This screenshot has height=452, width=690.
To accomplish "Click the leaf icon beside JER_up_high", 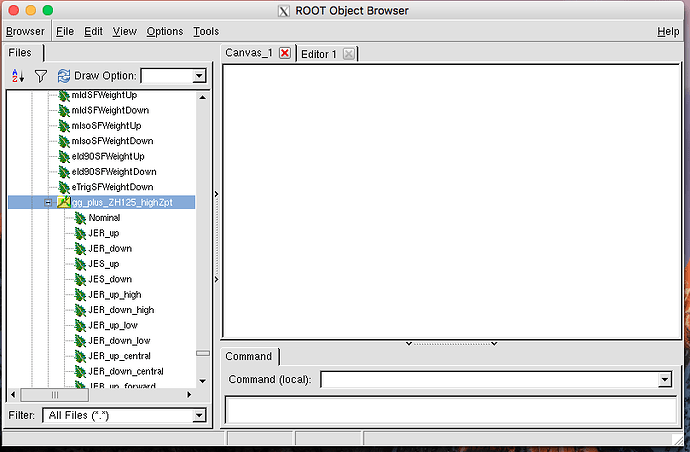I will pos(81,295).
